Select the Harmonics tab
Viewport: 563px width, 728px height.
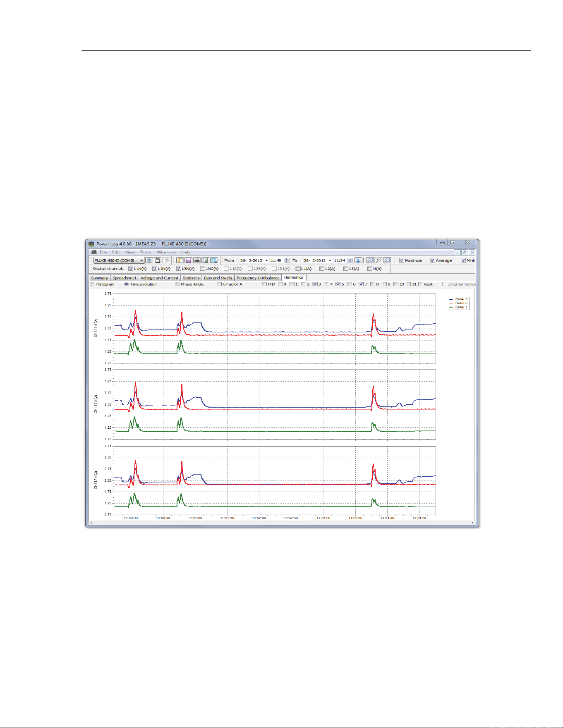coord(294,277)
